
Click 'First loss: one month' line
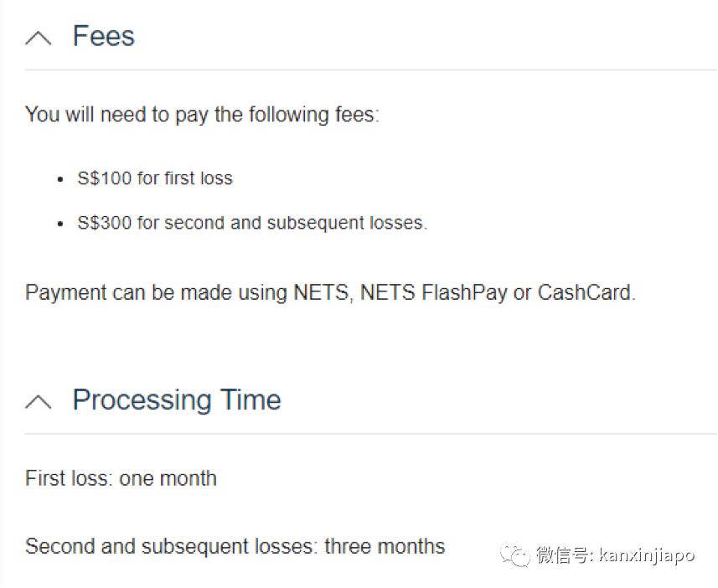[x=121, y=478]
